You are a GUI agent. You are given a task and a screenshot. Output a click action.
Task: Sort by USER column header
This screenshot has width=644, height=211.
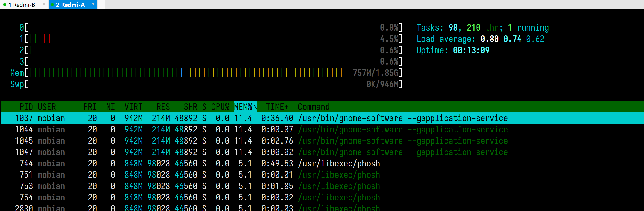(x=47, y=107)
